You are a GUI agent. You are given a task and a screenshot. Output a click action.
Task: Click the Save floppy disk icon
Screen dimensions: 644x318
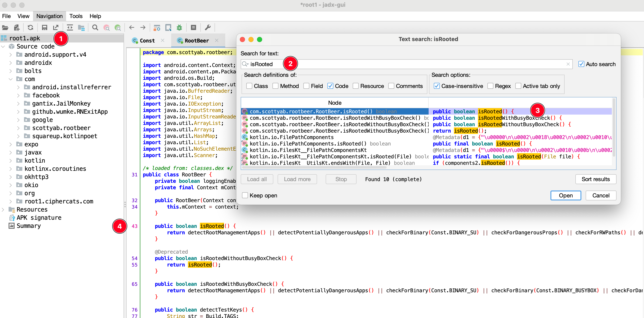[x=44, y=27]
